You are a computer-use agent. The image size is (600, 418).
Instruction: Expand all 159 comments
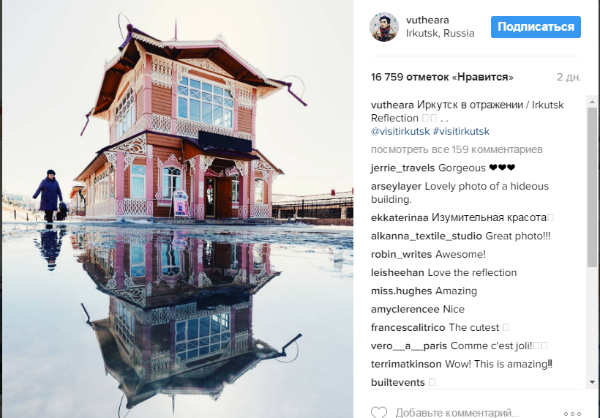[457, 149]
